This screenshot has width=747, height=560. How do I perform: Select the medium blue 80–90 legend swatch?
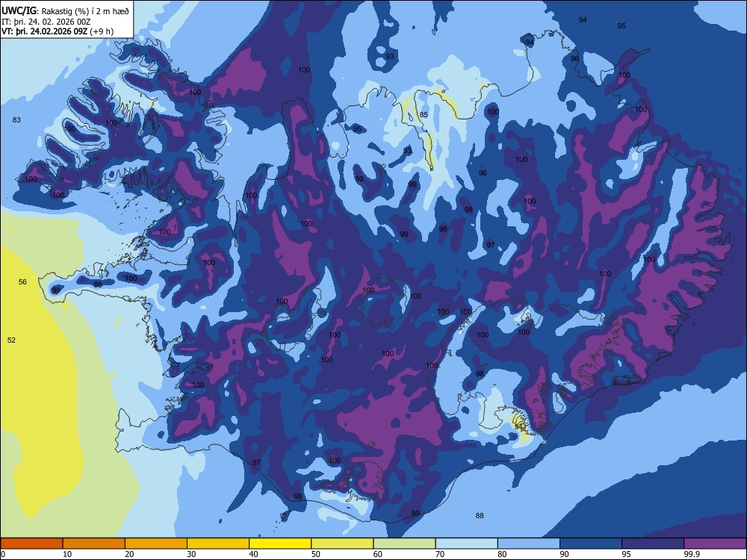(x=529, y=544)
